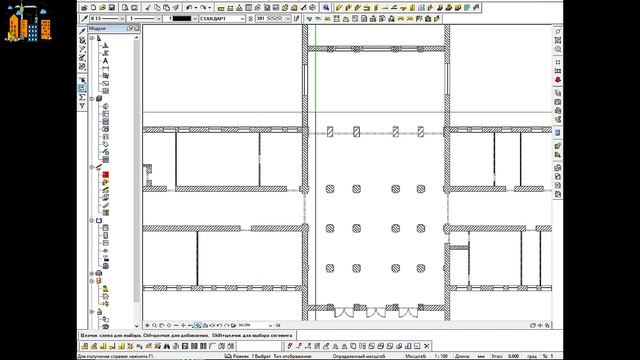Click the up arrow of Модули panel scrollbar
Screen dimensions: 640x360
pyautogui.click(x=137, y=38)
